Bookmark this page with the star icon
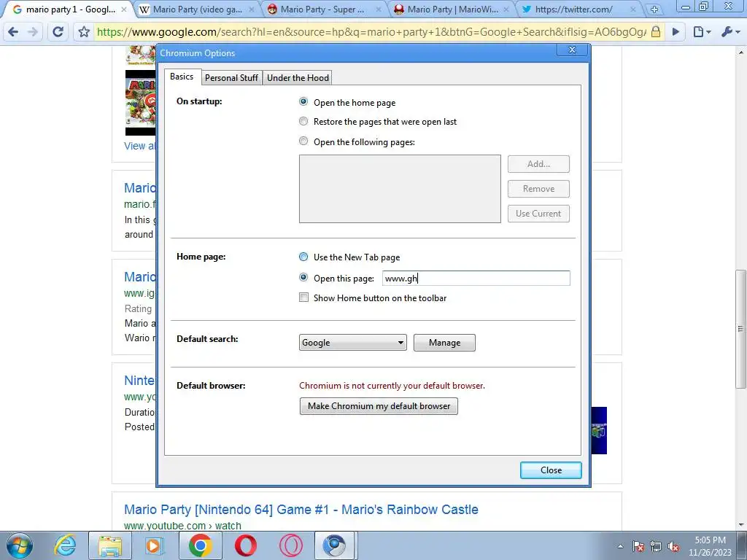The height and width of the screenshot is (560, 747). [84, 32]
